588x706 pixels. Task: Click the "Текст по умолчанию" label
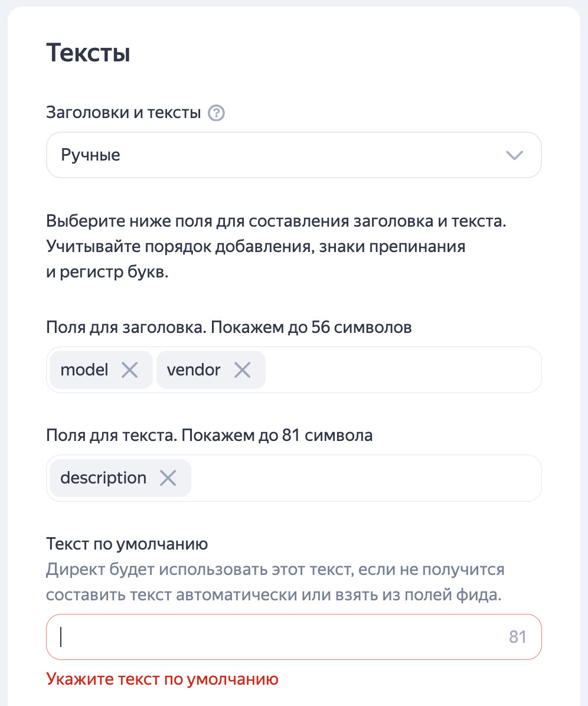point(127,544)
